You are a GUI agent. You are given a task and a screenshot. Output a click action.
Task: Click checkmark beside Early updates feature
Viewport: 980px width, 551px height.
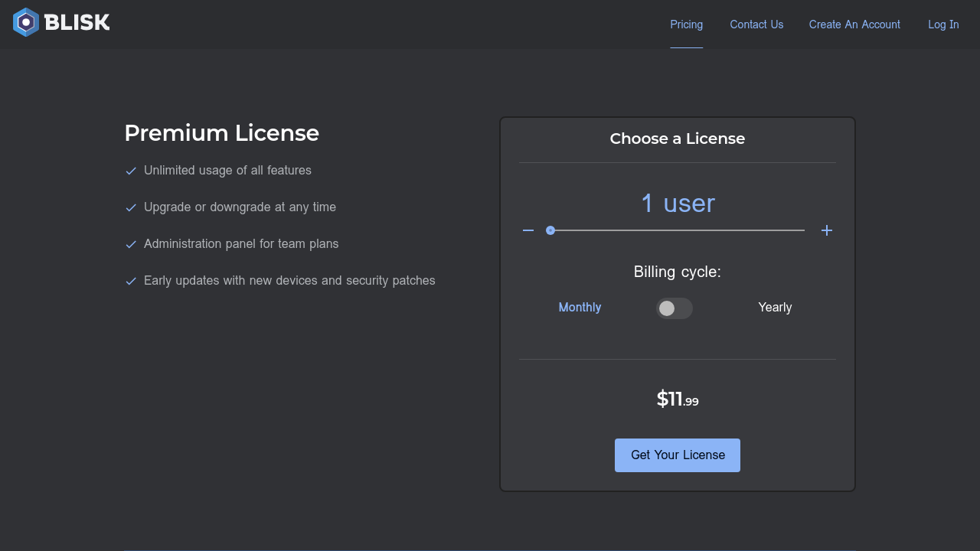(131, 281)
